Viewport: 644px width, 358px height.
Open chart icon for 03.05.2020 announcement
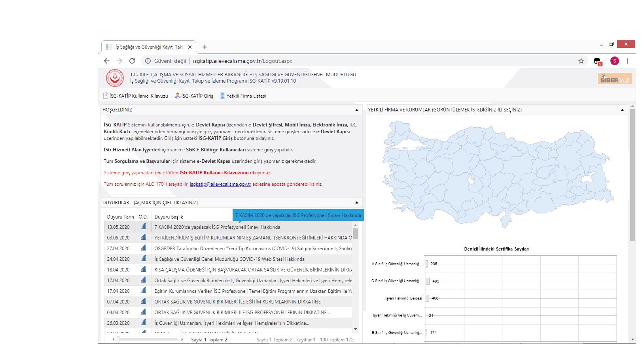pos(143,237)
